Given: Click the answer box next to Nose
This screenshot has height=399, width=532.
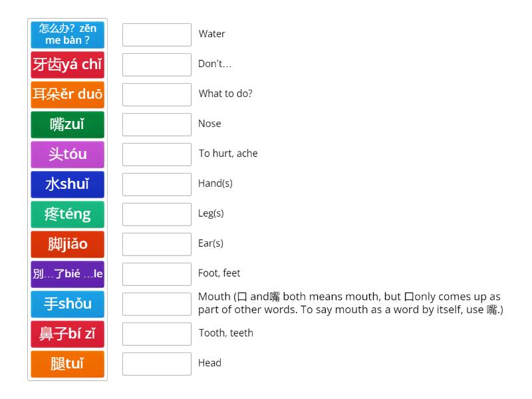Looking at the screenshot, I should pyautogui.click(x=156, y=124).
